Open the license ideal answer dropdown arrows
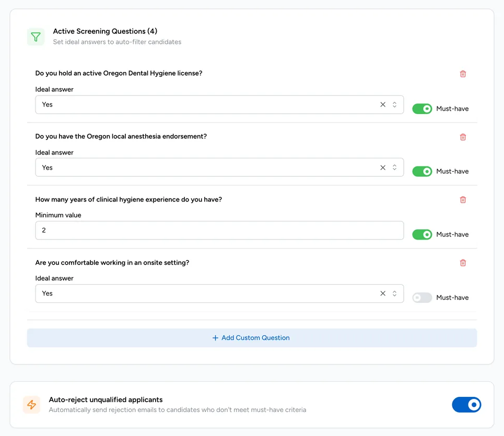Viewport: 504px width, 436px height. coord(394,104)
